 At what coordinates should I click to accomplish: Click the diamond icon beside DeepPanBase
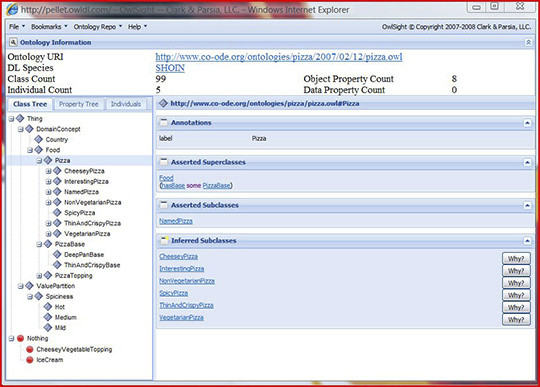coord(57,254)
